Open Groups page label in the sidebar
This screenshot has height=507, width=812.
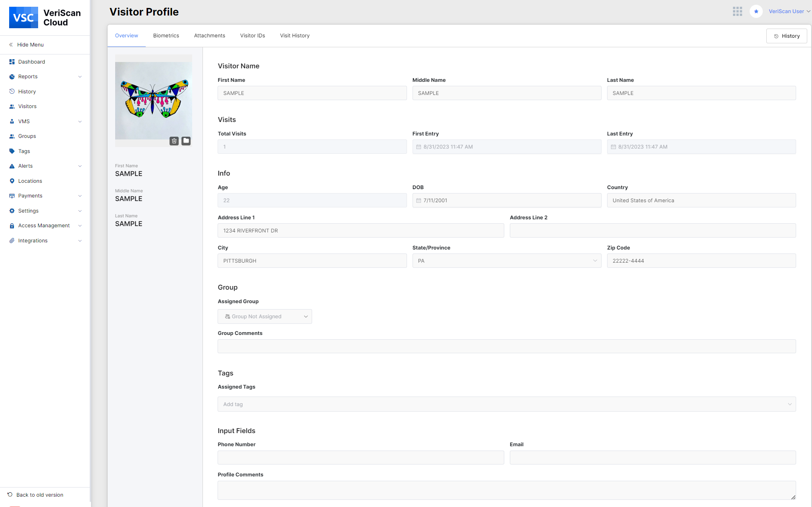click(x=27, y=136)
